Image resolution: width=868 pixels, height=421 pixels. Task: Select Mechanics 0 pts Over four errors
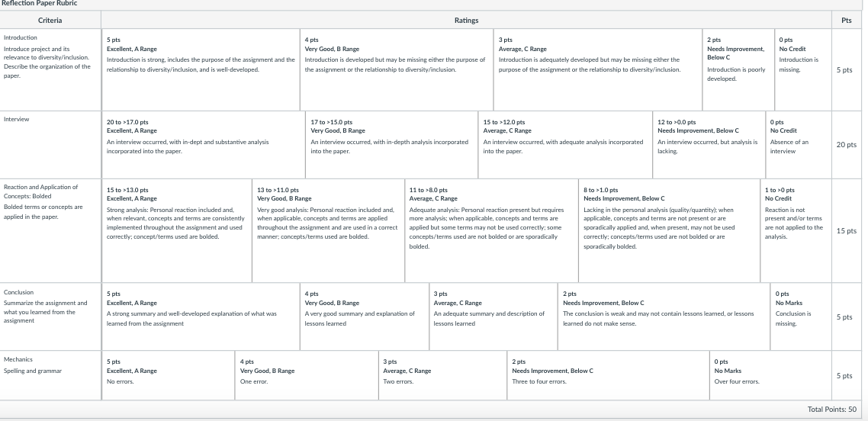770,376
